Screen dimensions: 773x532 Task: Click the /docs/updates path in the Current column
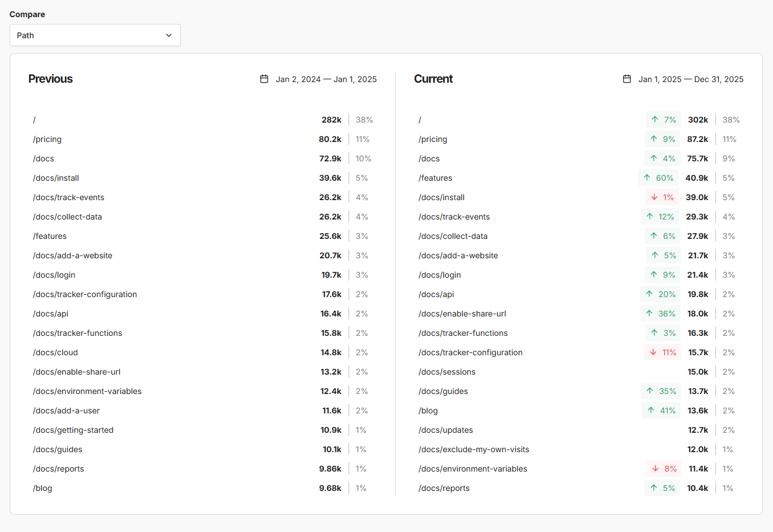pyautogui.click(x=446, y=430)
